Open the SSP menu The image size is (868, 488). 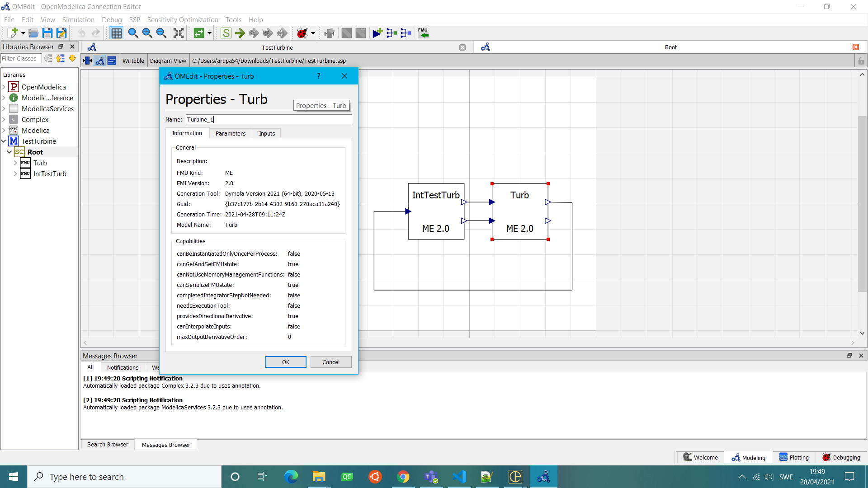pos(134,20)
